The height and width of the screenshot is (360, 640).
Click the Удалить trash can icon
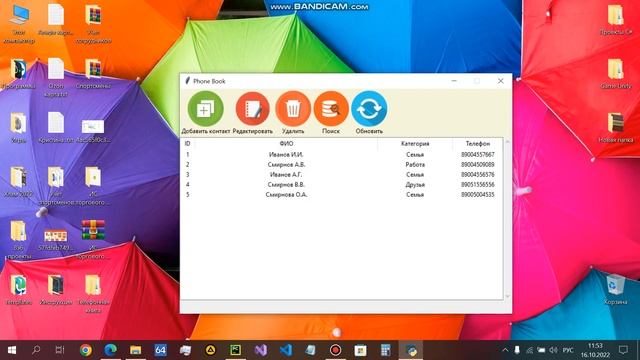coord(293,109)
